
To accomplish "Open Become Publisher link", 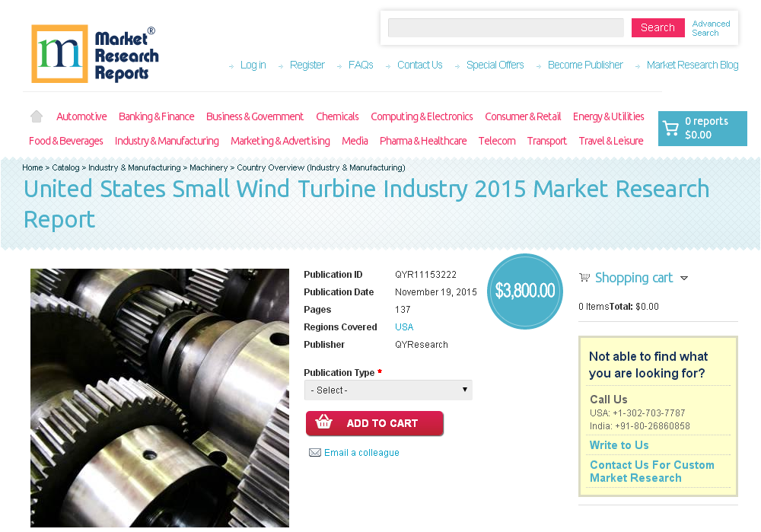I will pos(585,65).
